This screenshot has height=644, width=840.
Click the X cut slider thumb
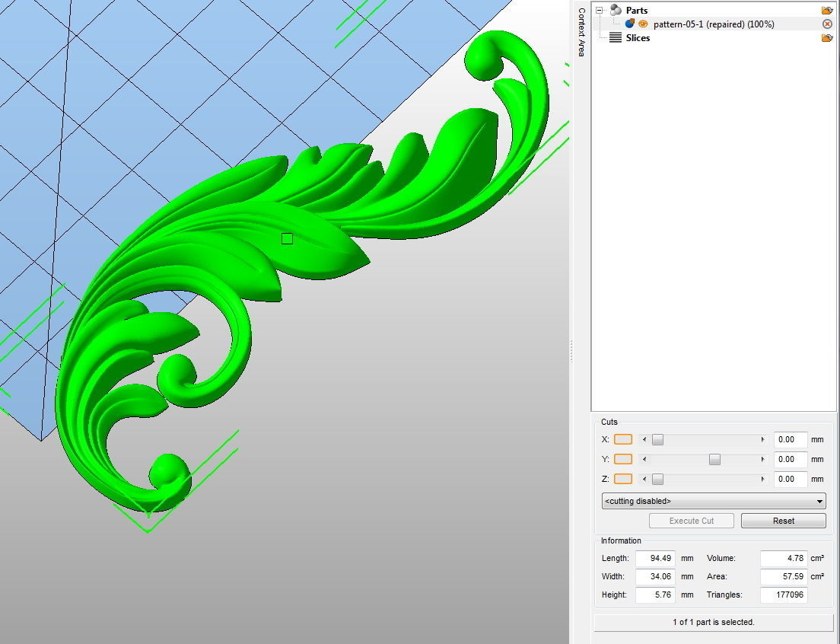tap(658, 439)
